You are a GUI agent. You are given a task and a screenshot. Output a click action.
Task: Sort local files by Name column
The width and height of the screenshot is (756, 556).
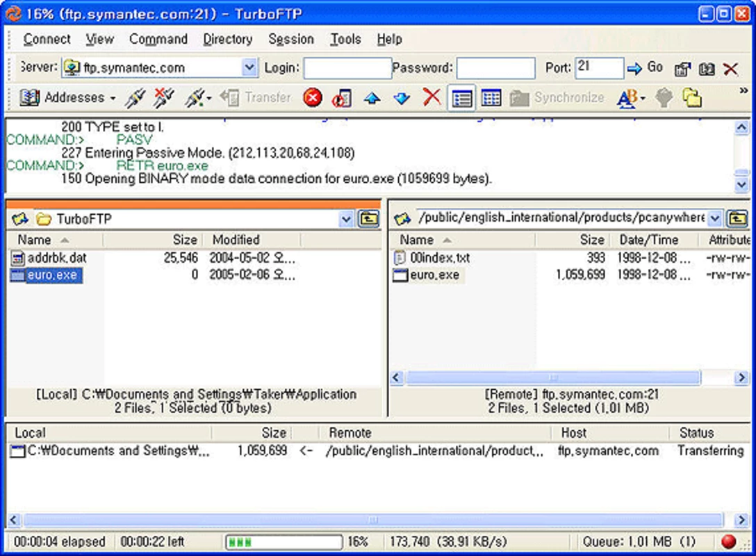pyautogui.click(x=54, y=240)
